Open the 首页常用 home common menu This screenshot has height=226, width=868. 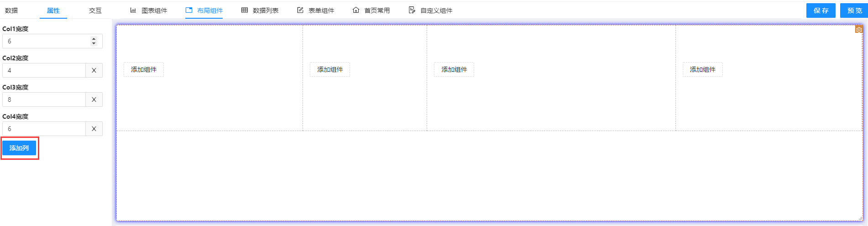tap(371, 10)
